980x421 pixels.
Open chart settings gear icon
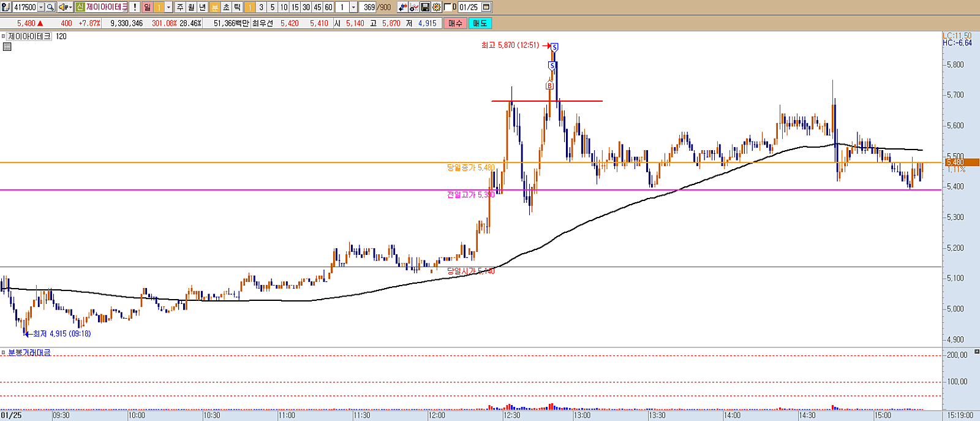436,7
